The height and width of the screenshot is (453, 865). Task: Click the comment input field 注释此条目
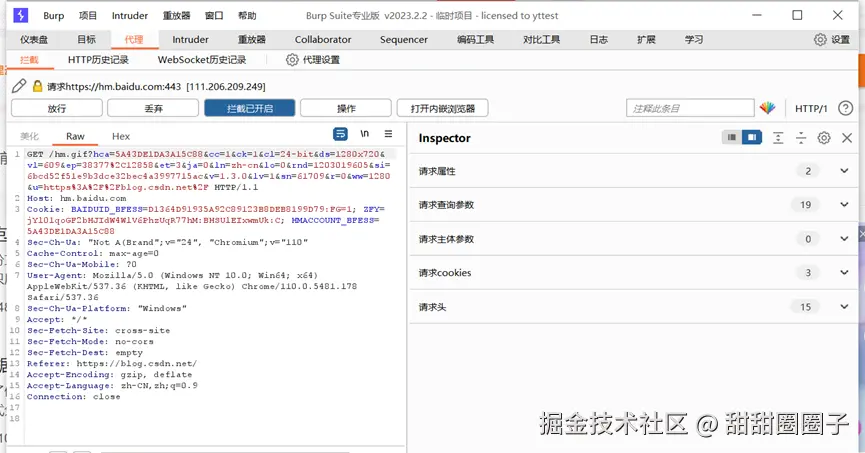click(690, 108)
